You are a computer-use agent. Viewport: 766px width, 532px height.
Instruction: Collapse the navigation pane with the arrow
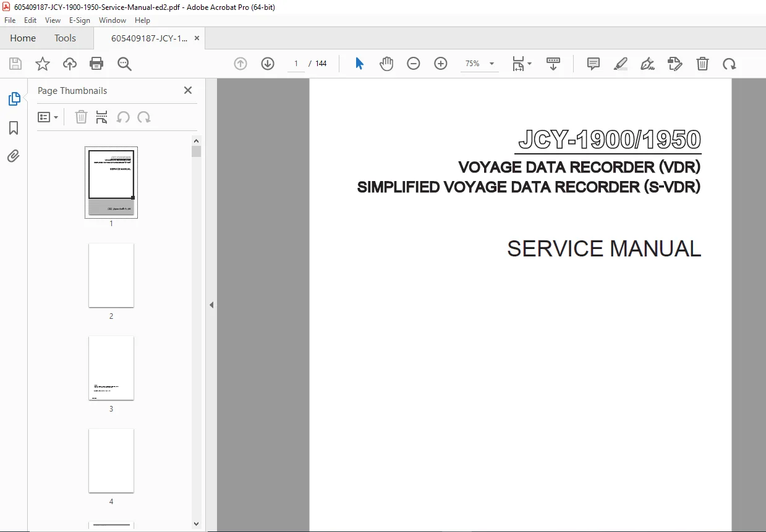[x=211, y=305]
